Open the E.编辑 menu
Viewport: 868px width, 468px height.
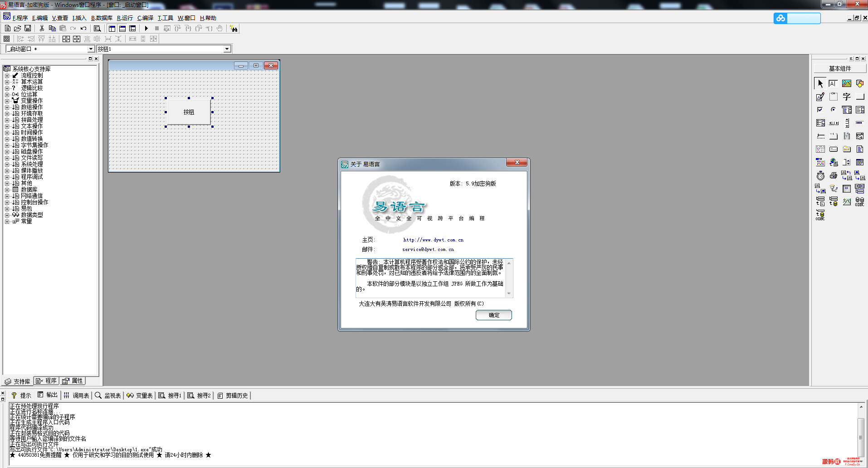(40, 18)
